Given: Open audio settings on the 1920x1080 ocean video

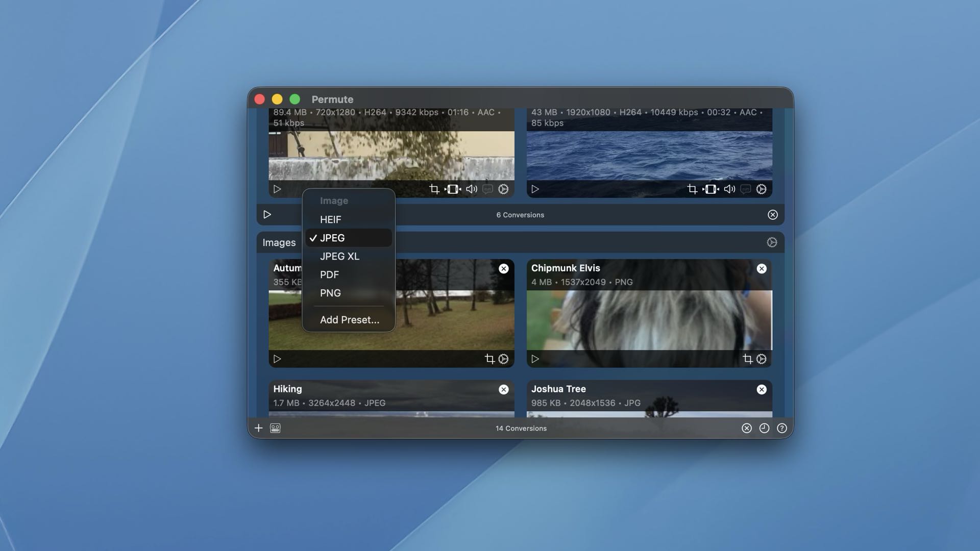Looking at the screenshot, I should click(x=729, y=189).
